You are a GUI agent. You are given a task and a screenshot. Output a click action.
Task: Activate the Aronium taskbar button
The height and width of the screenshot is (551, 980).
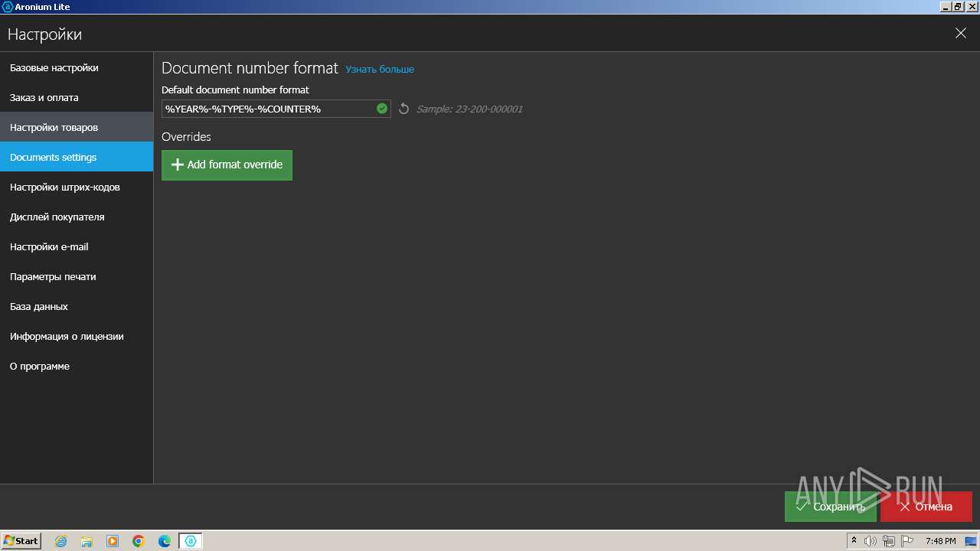coord(191,541)
